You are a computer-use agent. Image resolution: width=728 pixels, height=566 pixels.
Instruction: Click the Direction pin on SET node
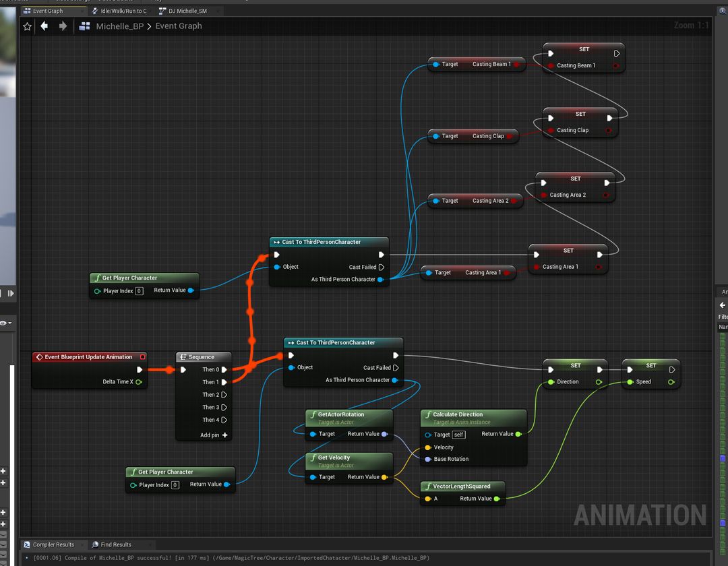click(551, 382)
